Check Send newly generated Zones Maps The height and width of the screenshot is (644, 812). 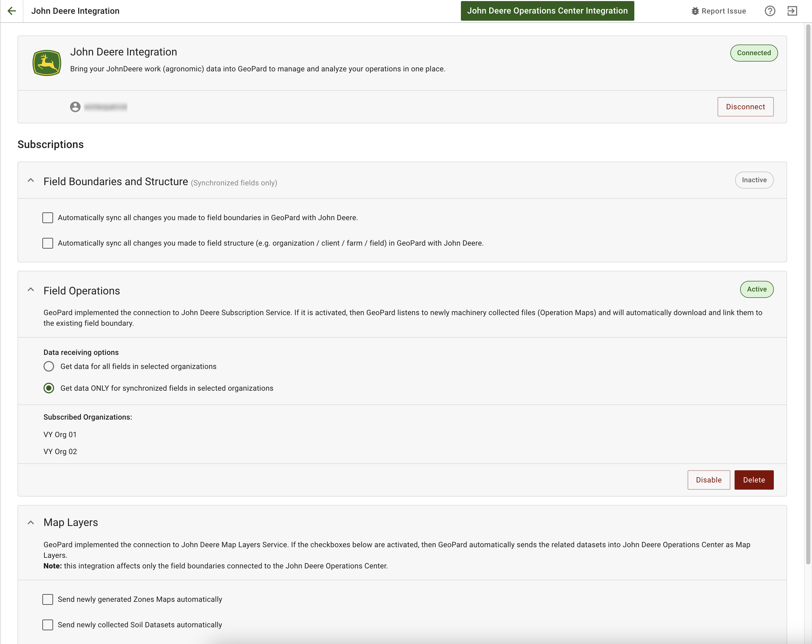pyautogui.click(x=48, y=599)
